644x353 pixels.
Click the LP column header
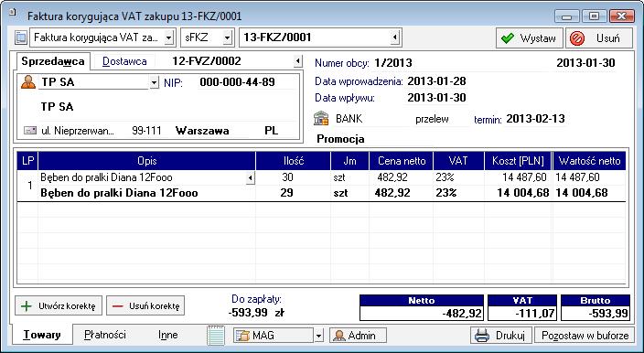point(27,161)
